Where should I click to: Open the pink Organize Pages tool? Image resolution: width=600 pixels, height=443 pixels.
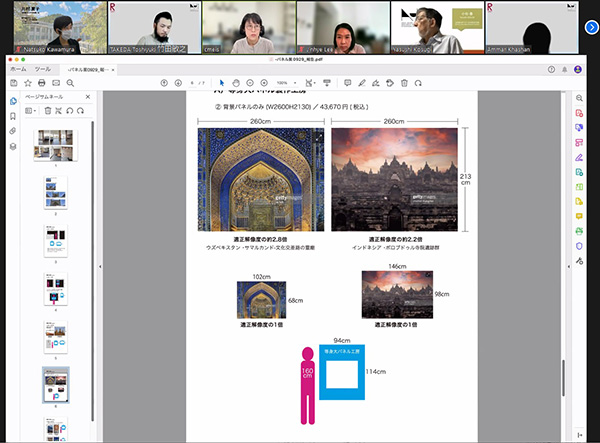[x=579, y=143]
